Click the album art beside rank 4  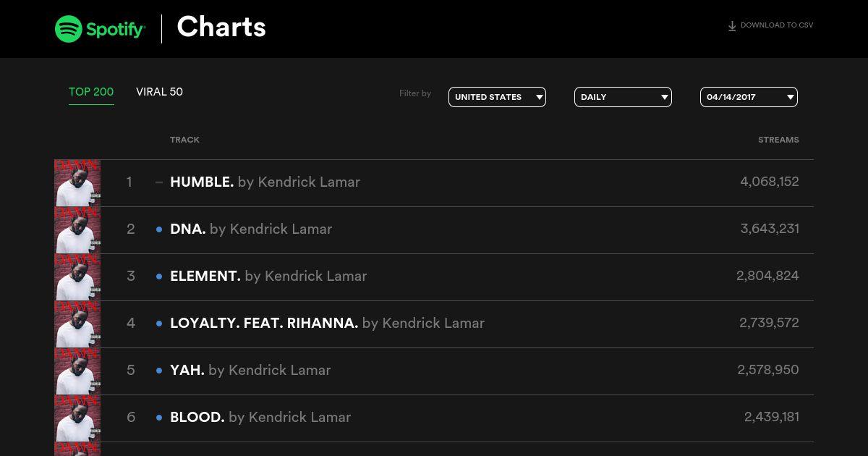pyautogui.click(x=77, y=324)
